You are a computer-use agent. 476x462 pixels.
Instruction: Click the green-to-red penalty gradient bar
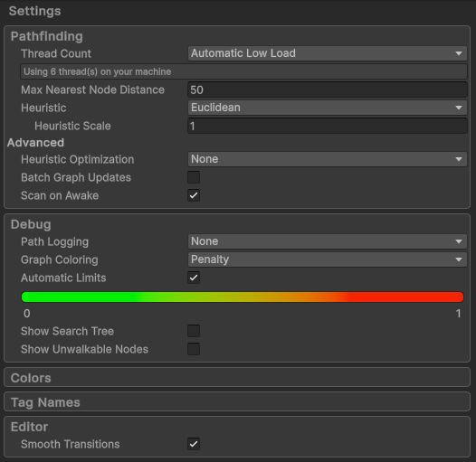pyautogui.click(x=243, y=297)
